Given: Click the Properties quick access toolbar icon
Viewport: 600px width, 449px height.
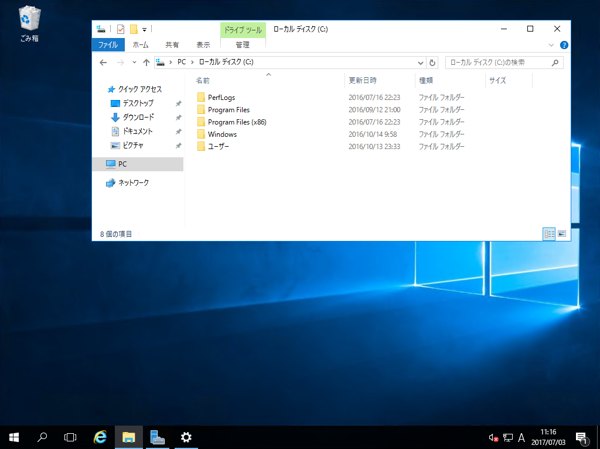Looking at the screenshot, I should pyautogui.click(x=121, y=29).
